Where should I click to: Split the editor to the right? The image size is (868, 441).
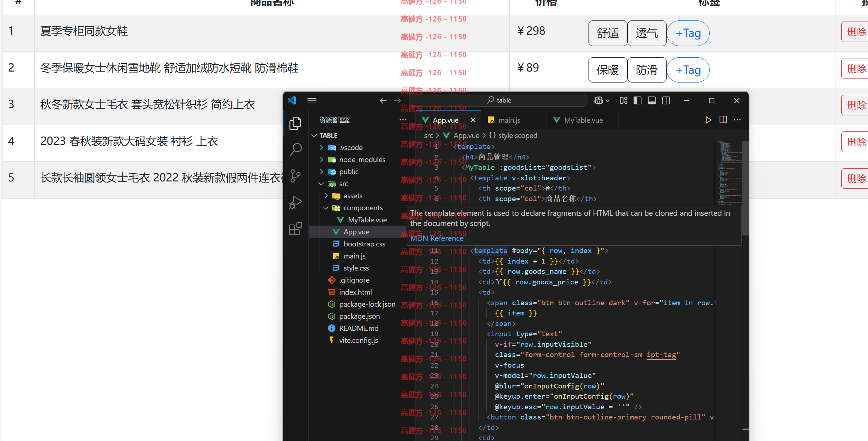coord(723,120)
